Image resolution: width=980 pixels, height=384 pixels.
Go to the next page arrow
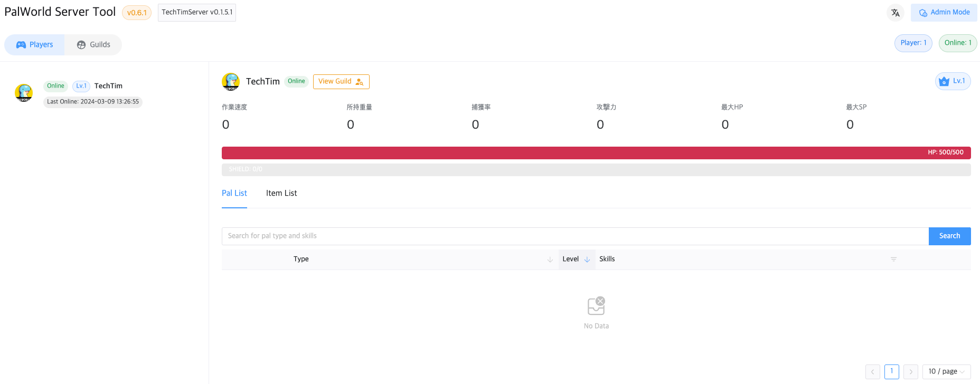[911, 372]
